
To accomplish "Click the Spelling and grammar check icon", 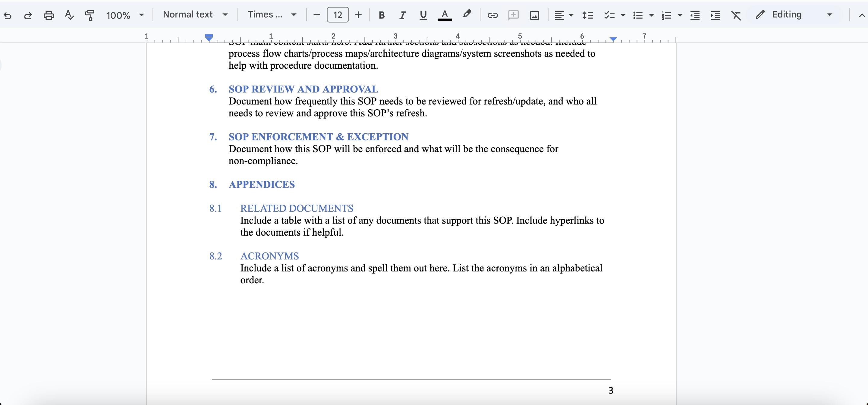I will (69, 15).
